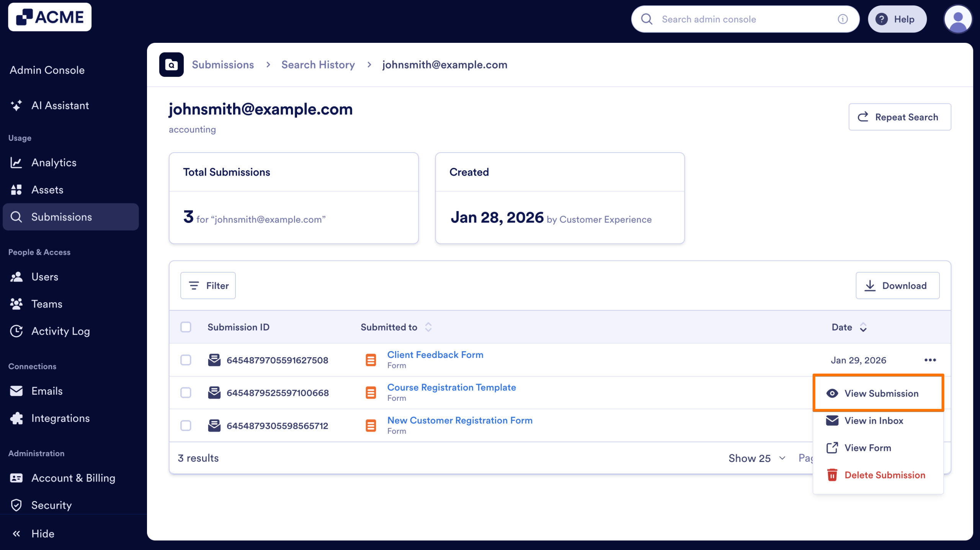
Task: Open the New Customer Registration Form link
Action: [459, 420]
